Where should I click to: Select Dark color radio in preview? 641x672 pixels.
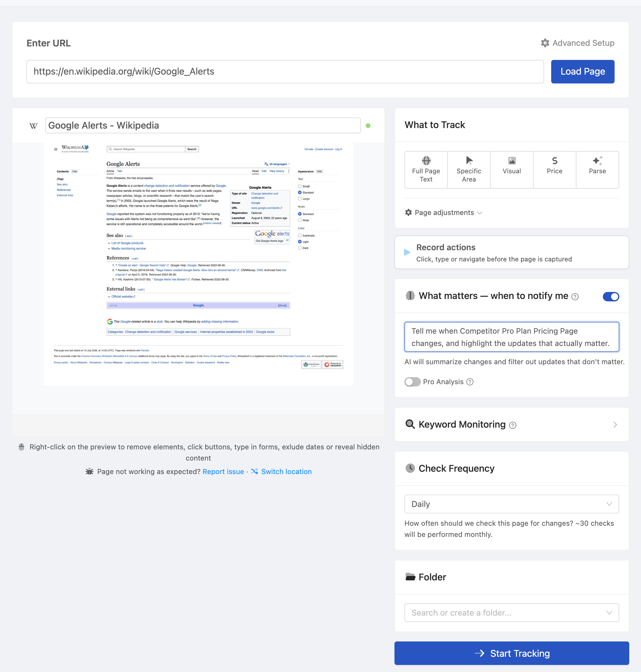coord(300,248)
